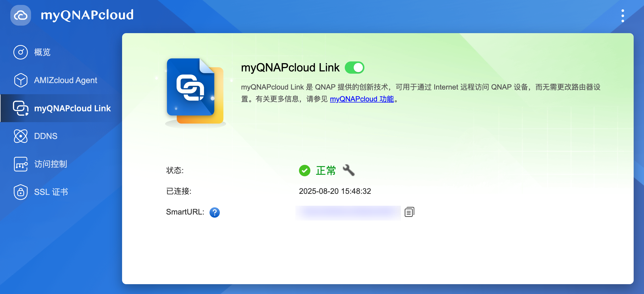
Task: Open the 概览 menu item
Action: click(42, 52)
